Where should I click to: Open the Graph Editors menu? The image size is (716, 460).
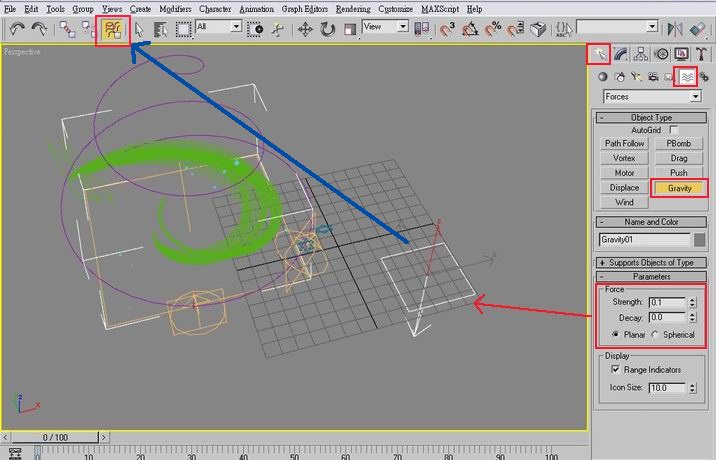[x=305, y=8]
